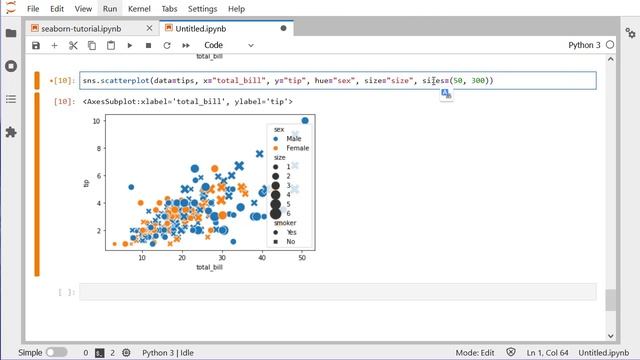Click Untitled.ipynb in status bar
This screenshot has height=360, width=640.
tap(604, 353)
